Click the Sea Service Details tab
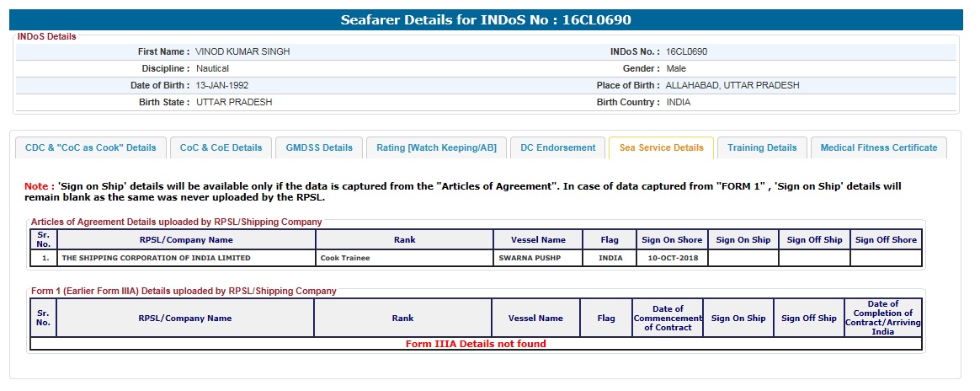This screenshot has width=980, height=391. (x=661, y=147)
